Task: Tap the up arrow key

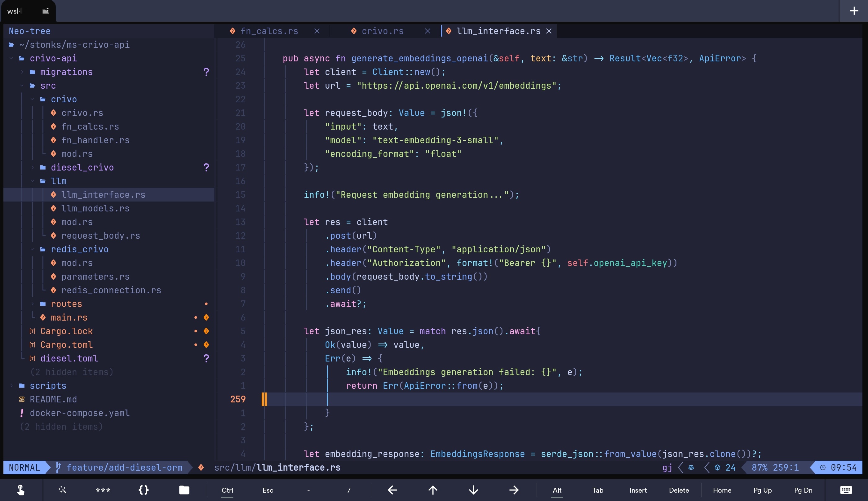Action: [x=433, y=490]
